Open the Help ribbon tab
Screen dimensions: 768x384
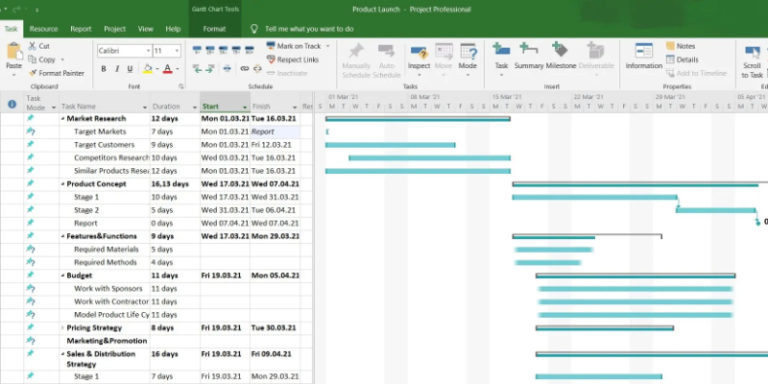click(x=173, y=29)
